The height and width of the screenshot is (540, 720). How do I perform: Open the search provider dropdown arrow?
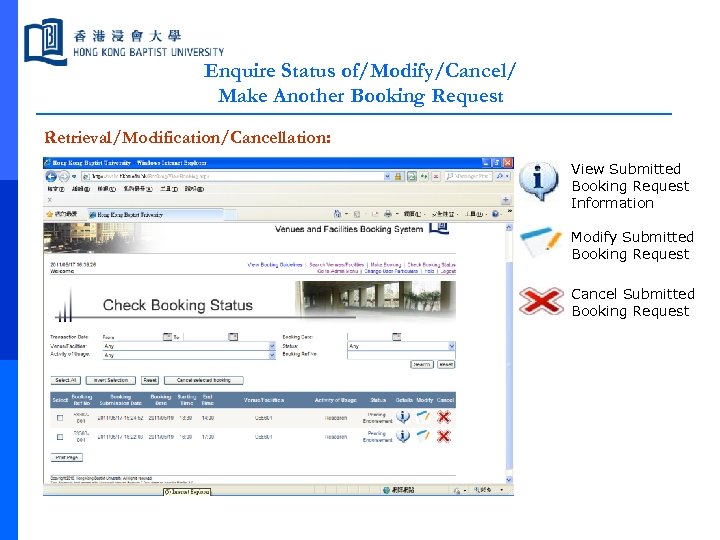507,176
